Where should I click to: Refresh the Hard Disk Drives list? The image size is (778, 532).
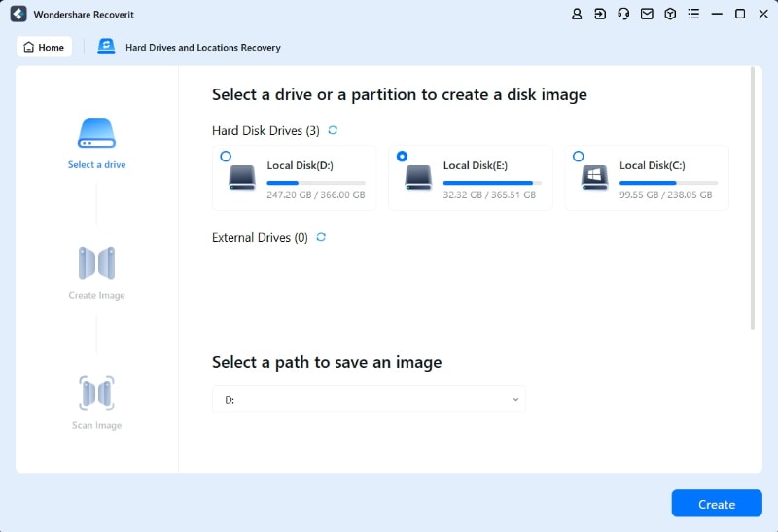coord(333,130)
